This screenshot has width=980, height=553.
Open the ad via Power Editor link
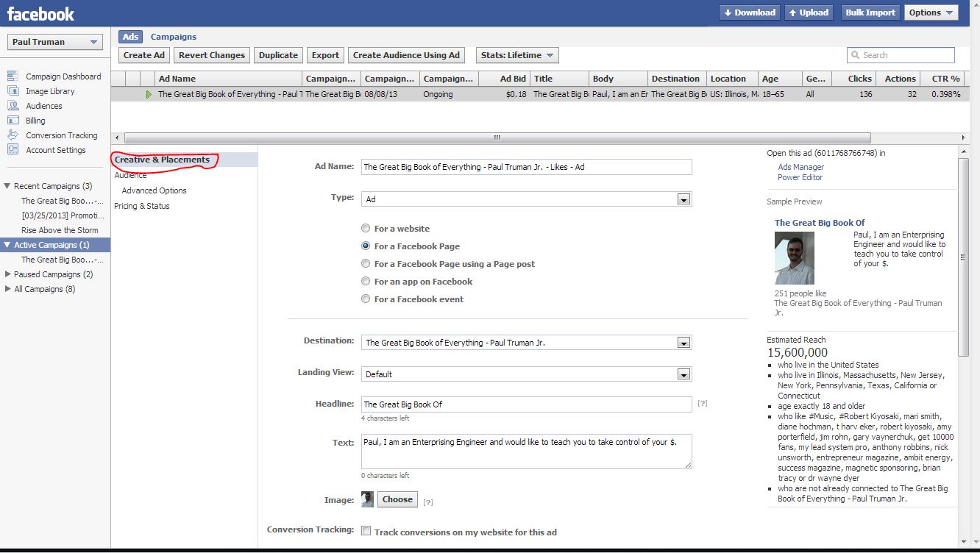pyautogui.click(x=800, y=177)
